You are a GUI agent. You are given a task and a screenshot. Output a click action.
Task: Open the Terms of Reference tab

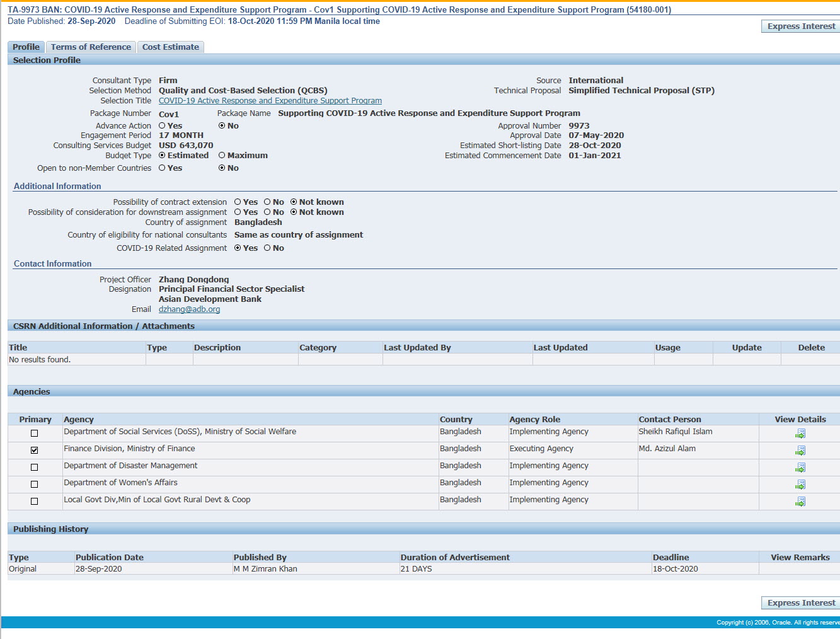pyautogui.click(x=91, y=47)
